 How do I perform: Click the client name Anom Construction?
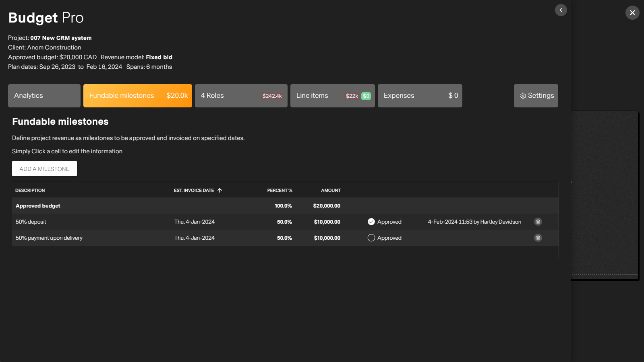coord(54,47)
